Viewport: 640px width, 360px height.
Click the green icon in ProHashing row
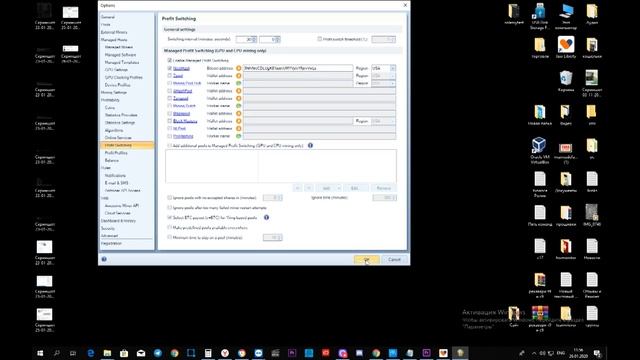(x=239, y=136)
